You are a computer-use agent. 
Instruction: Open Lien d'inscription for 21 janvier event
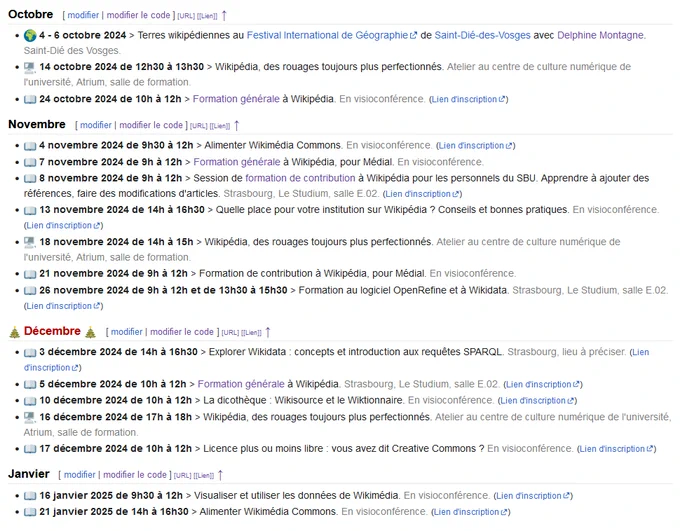[471, 512]
